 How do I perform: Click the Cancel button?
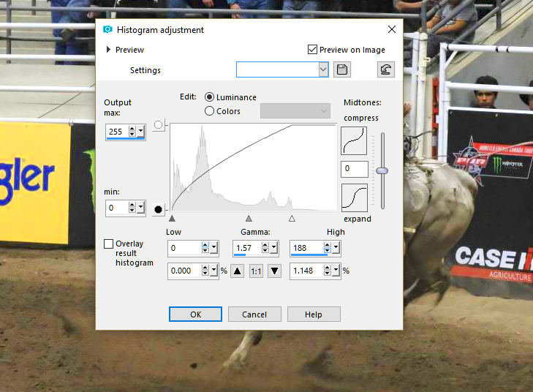254,314
